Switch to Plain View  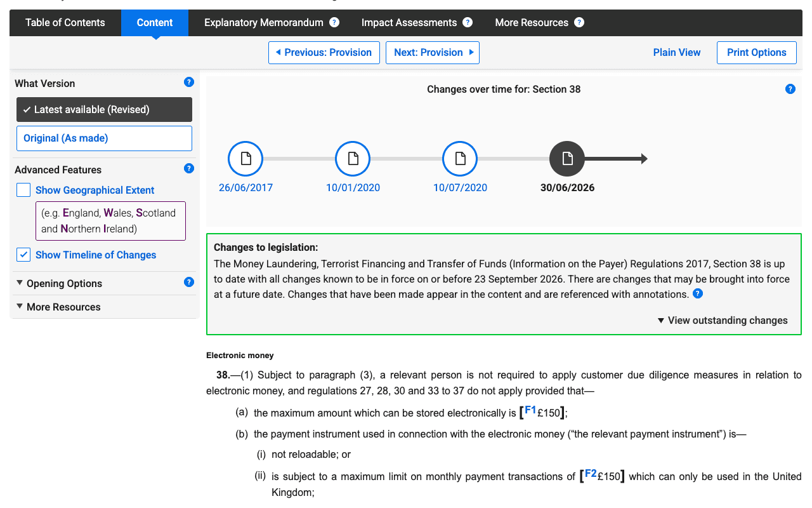[677, 53]
